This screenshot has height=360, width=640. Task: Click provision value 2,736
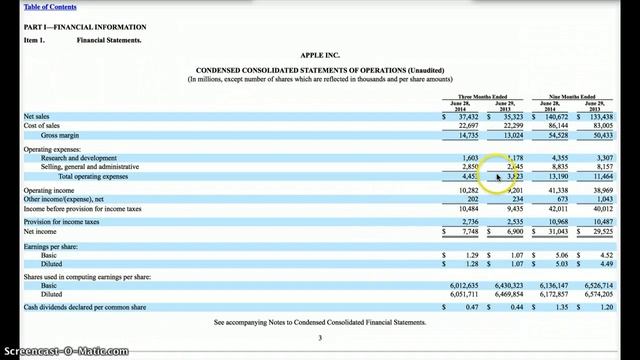[470, 222]
